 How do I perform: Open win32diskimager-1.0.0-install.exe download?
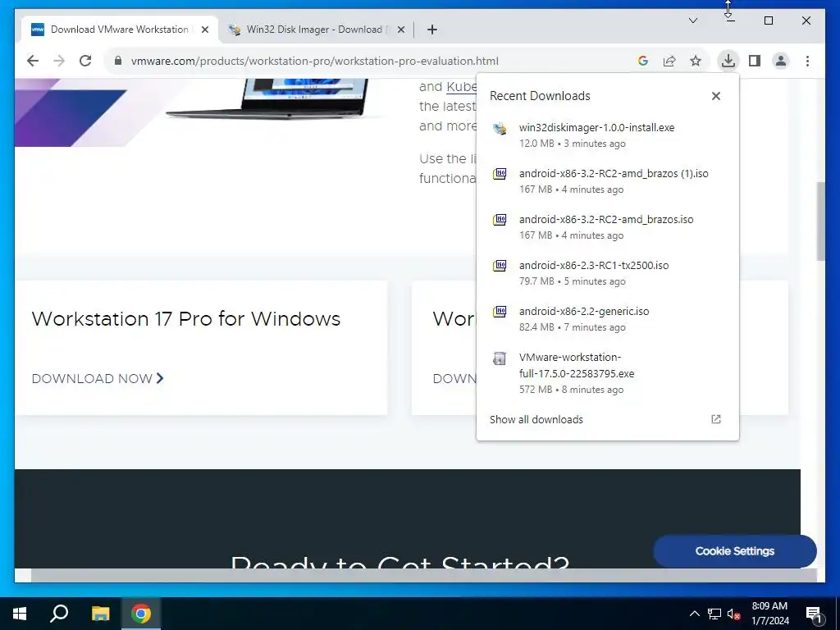click(608, 135)
